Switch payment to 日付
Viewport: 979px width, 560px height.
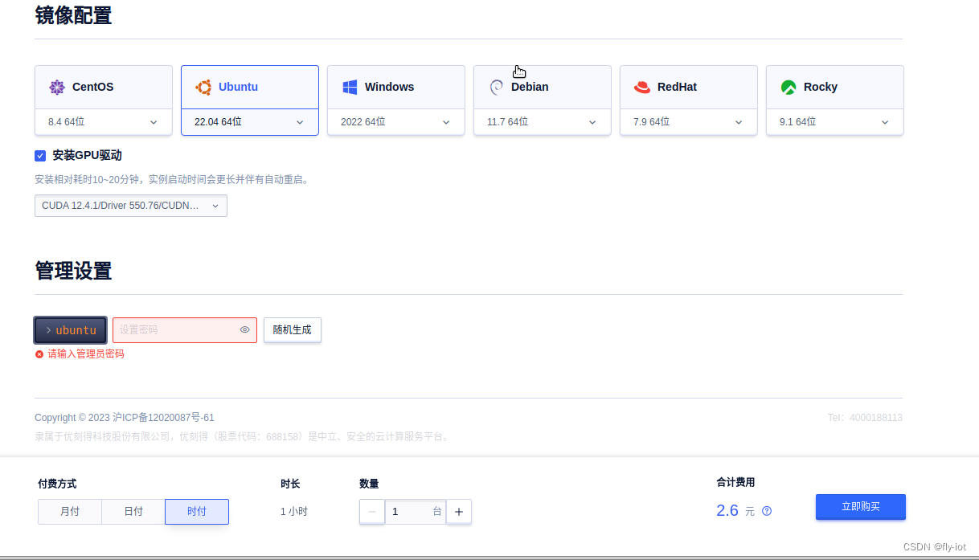[x=133, y=511]
